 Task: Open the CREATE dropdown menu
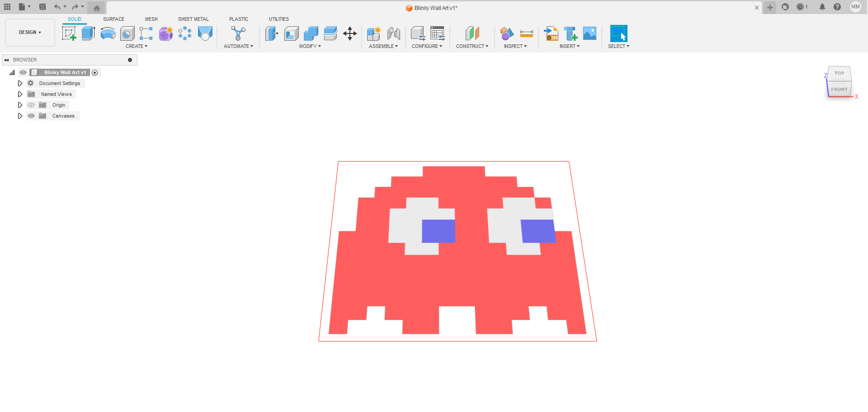click(x=137, y=46)
